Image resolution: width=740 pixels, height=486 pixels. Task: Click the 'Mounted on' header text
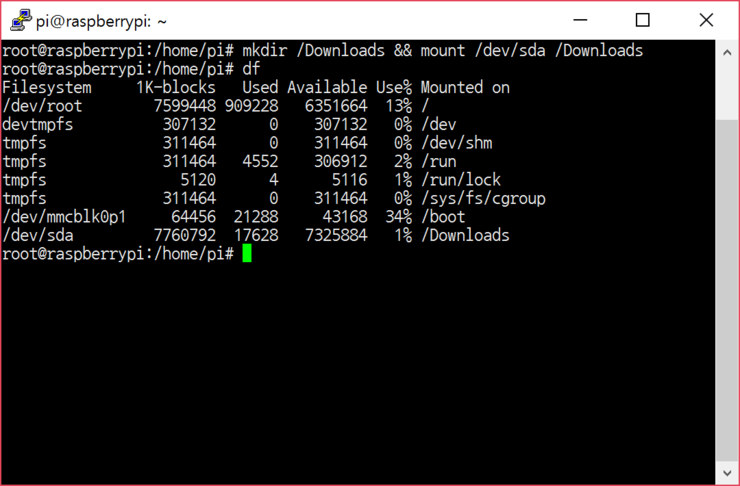coord(465,87)
